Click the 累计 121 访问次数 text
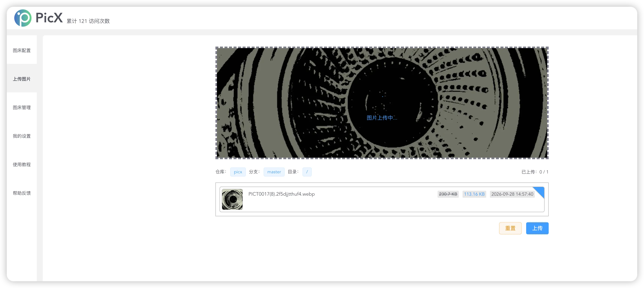644x288 pixels. coord(88,21)
